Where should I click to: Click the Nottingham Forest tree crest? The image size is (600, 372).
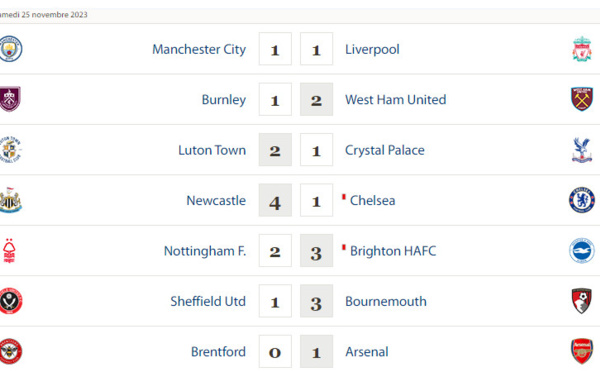coord(9,251)
